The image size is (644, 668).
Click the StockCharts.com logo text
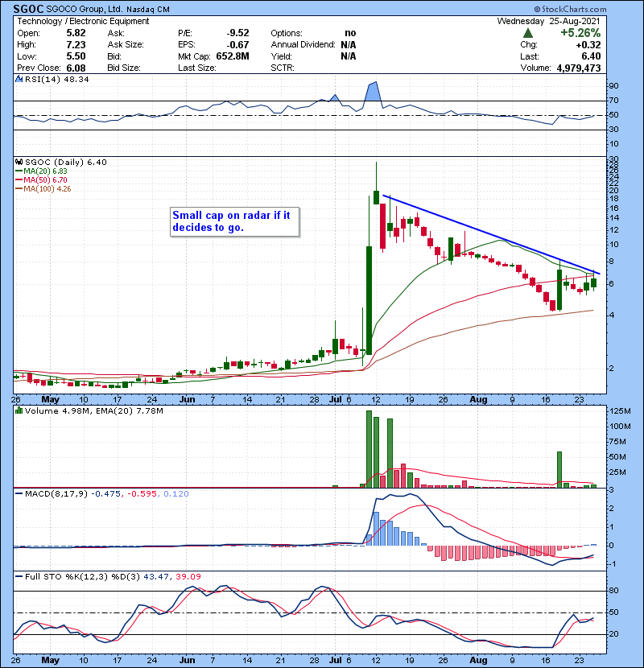pos(570,9)
